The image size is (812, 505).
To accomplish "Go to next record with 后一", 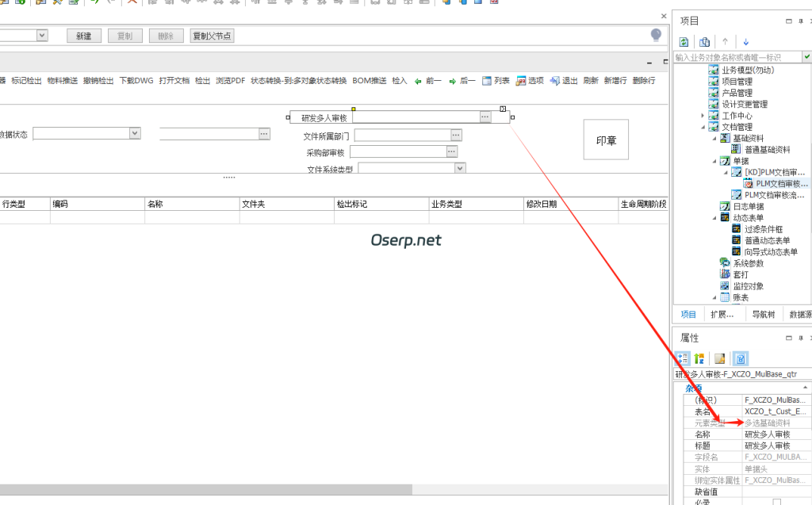I will 462,81.
